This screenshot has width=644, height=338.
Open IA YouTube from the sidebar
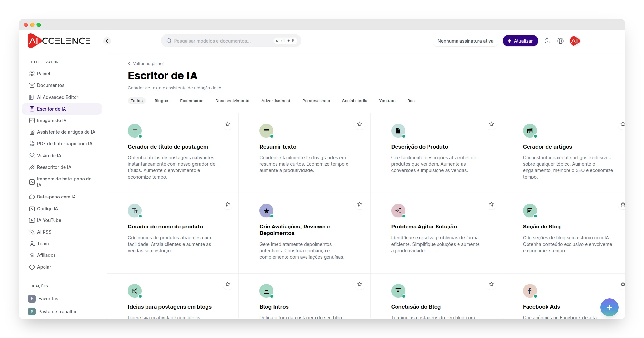49,220
